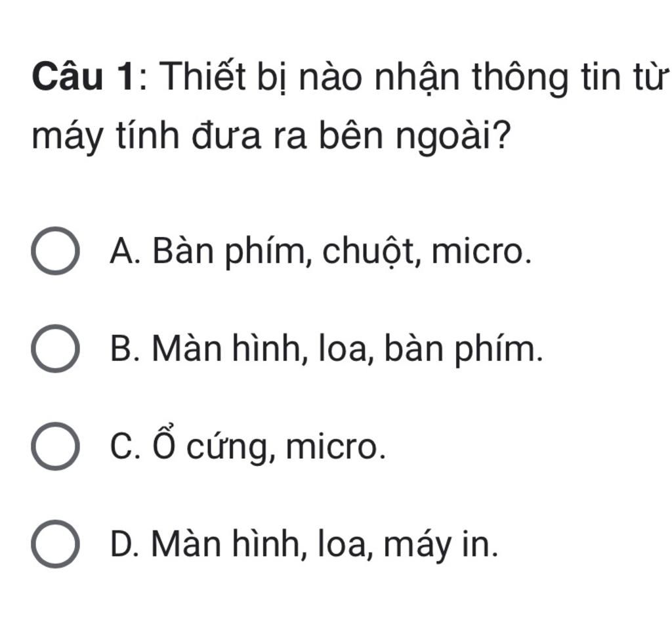Click answer text 'Ổ cứng, micro.'

269,444
